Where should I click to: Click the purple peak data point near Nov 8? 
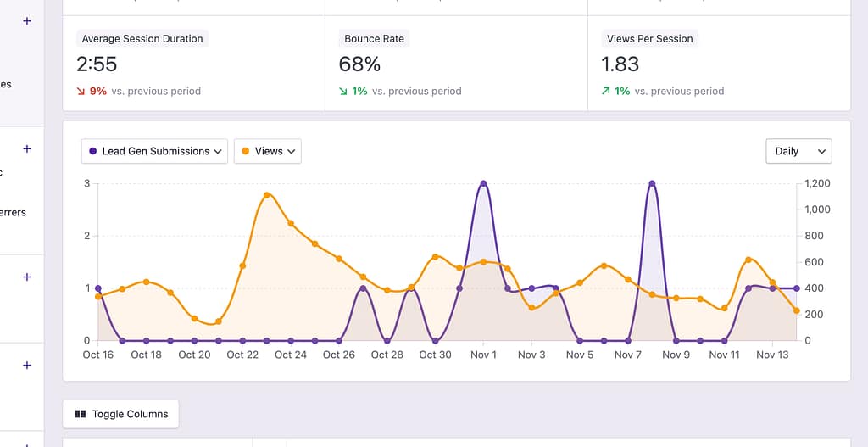tap(652, 183)
